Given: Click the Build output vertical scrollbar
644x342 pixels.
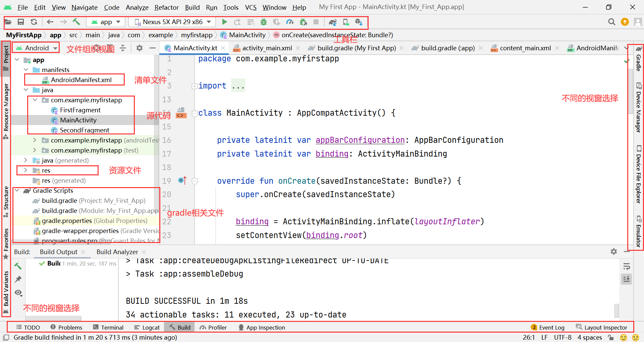Looking at the screenshot, I should click(616, 310).
